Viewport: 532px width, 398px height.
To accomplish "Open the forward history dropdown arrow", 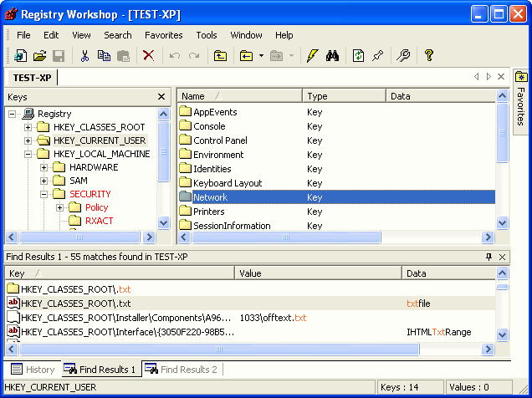I will click(x=291, y=55).
